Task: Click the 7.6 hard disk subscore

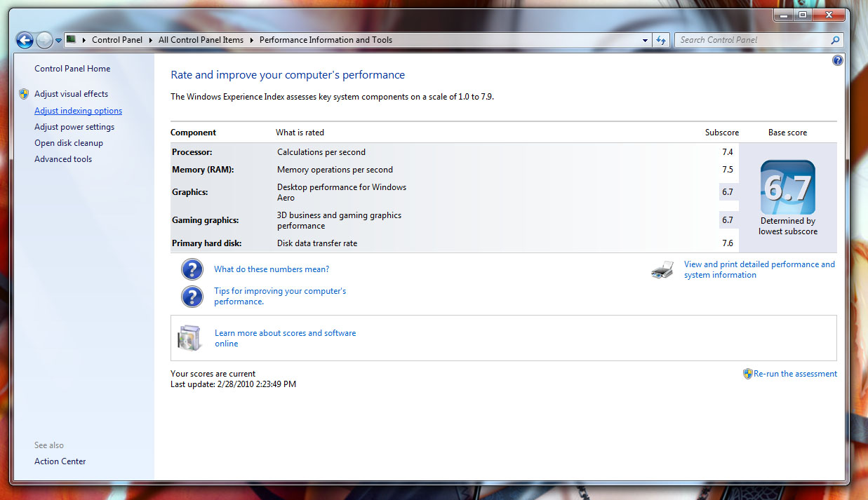Action: click(727, 243)
